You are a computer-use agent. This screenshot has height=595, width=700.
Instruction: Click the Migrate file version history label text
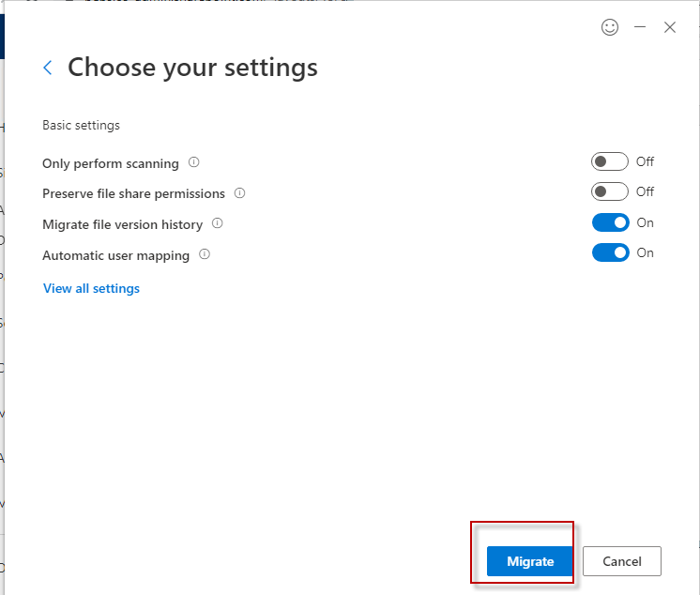(122, 224)
